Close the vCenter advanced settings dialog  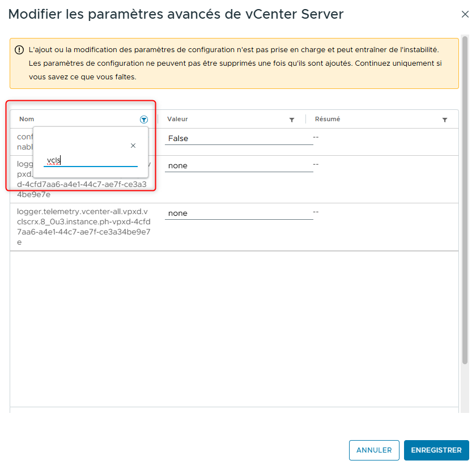(x=465, y=15)
